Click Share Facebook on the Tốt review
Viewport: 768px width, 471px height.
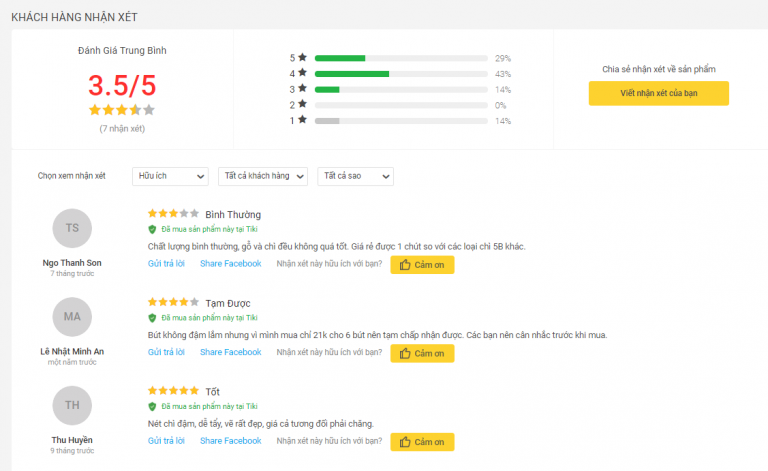click(231, 441)
